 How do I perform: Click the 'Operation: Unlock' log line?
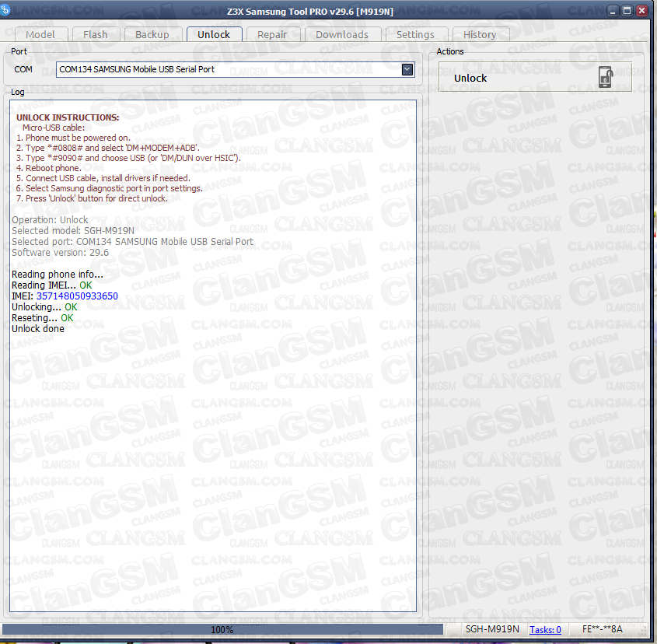click(x=50, y=219)
